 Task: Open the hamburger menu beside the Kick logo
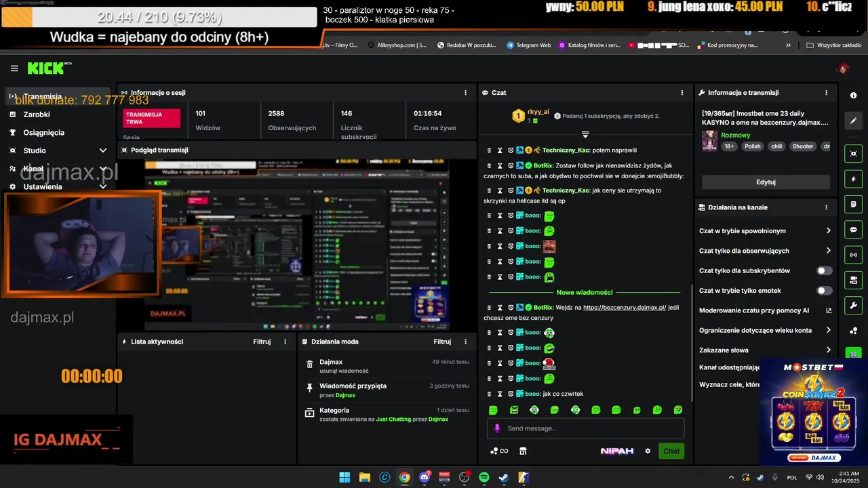14,68
